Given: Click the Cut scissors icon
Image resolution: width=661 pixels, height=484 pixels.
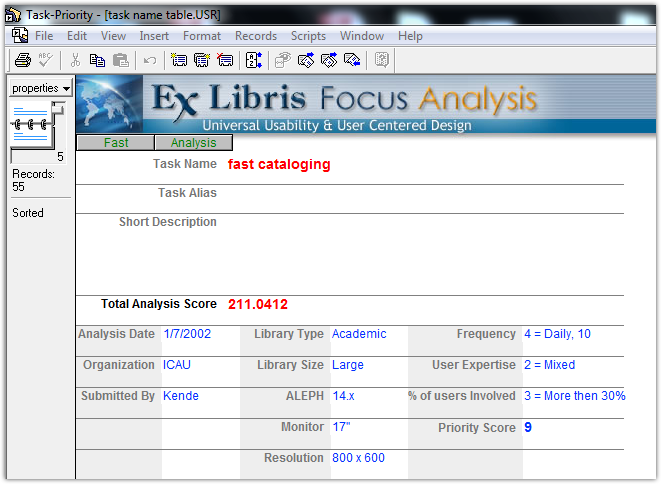Looking at the screenshot, I should click(75, 60).
